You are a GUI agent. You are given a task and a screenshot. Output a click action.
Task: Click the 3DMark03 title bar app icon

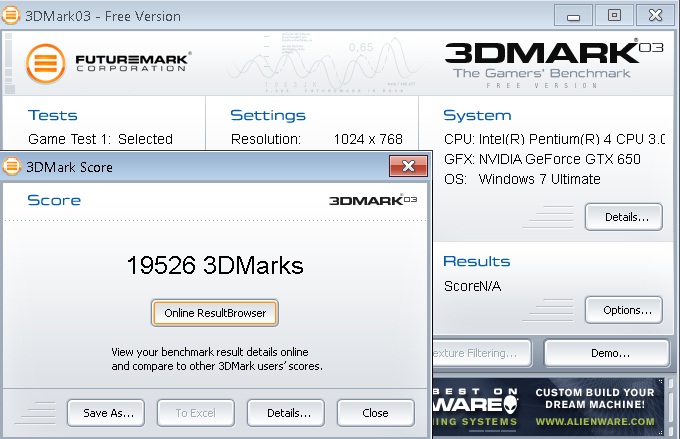coord(10,15)
